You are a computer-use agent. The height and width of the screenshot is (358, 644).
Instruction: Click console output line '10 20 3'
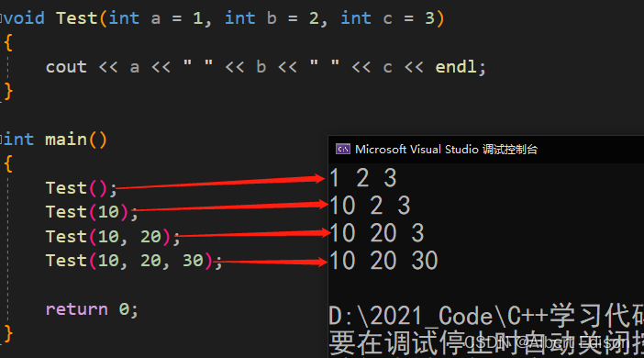(377, 232)
